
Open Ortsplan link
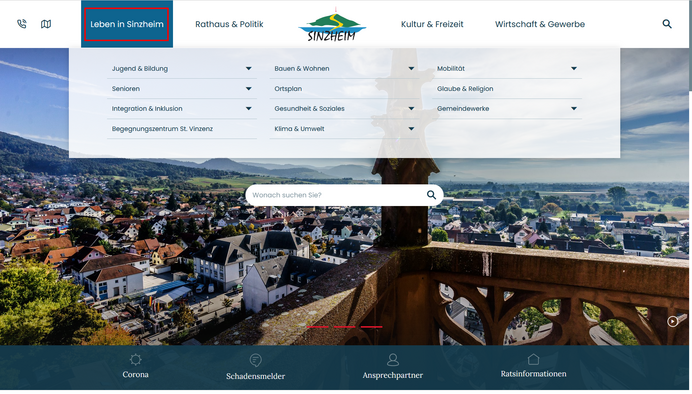pos(288,89)
